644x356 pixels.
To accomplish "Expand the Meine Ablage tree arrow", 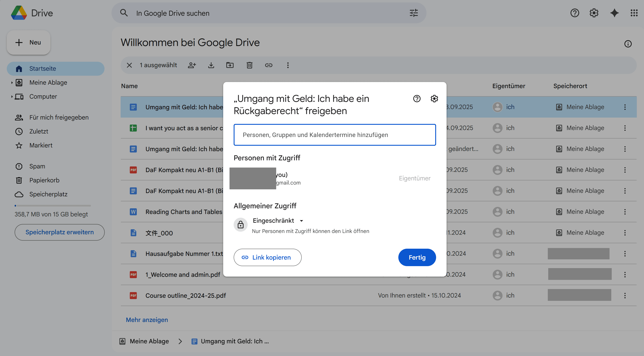I will (12, 82).
